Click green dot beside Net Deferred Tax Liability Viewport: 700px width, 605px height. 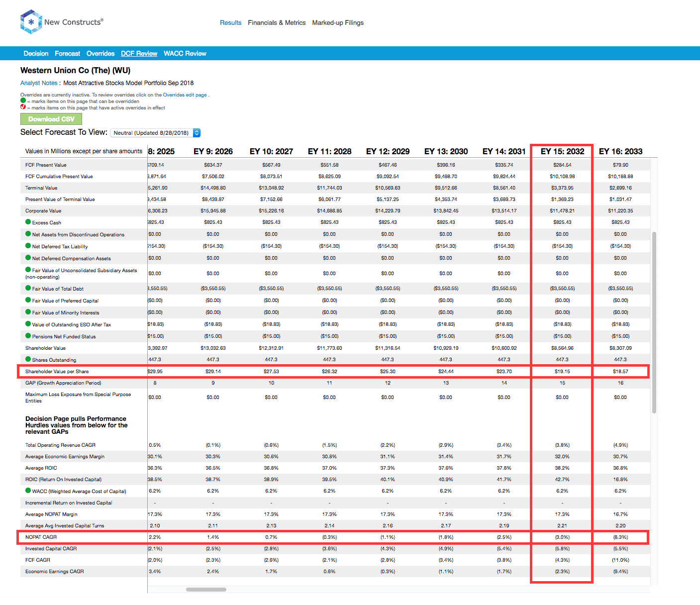click(28, 246)
